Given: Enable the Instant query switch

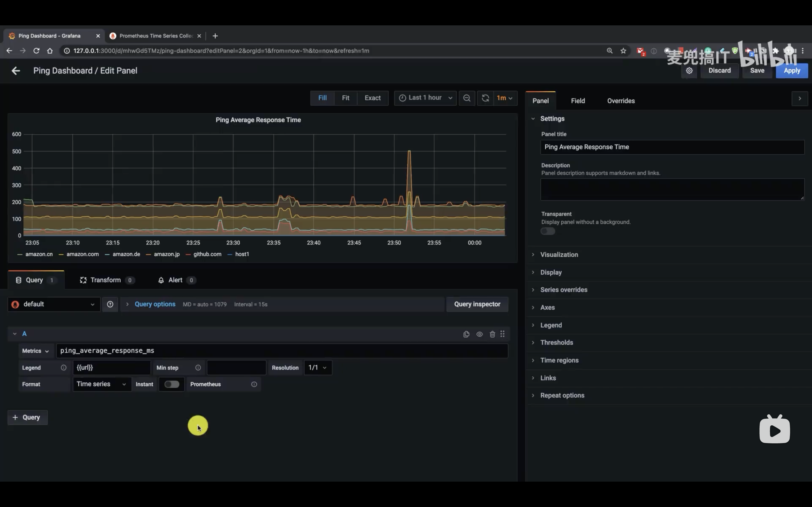Looking at the screenshot, I should [171, 384].
